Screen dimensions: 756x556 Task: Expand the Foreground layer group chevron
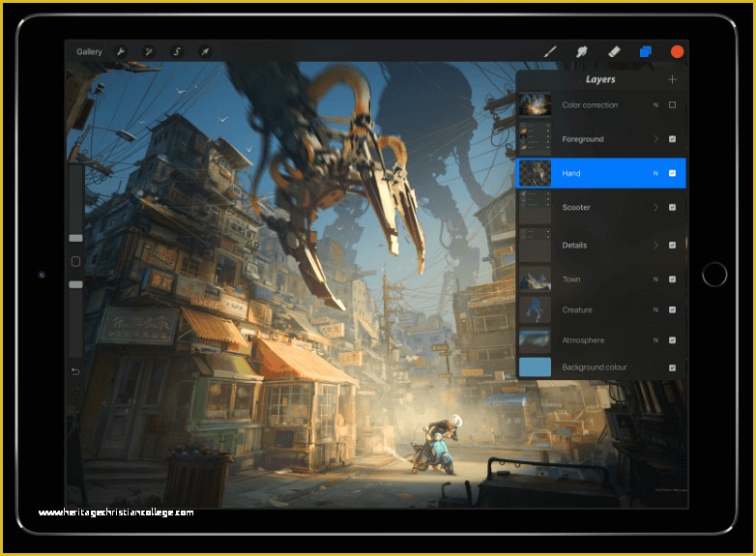[x=655, y=139]
